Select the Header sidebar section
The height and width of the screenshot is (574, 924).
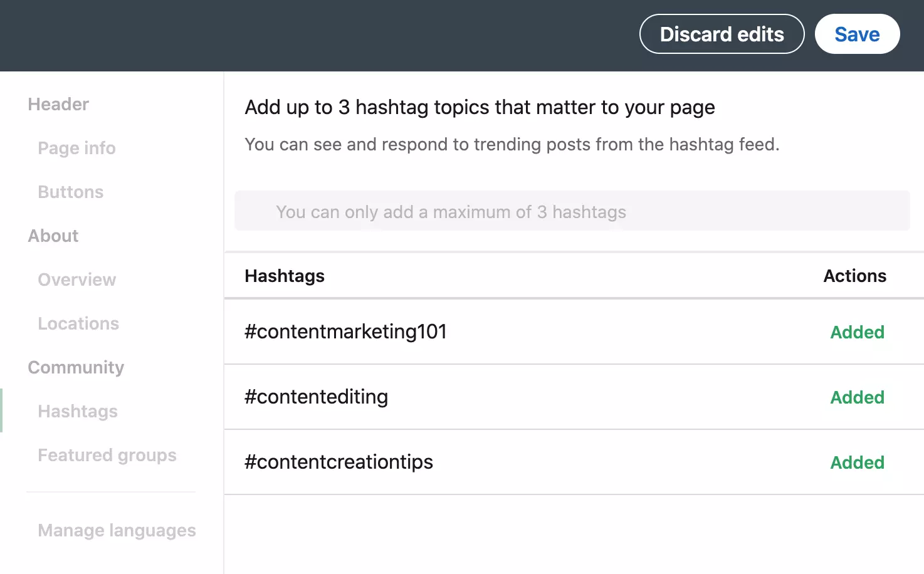tap(58, 104)
